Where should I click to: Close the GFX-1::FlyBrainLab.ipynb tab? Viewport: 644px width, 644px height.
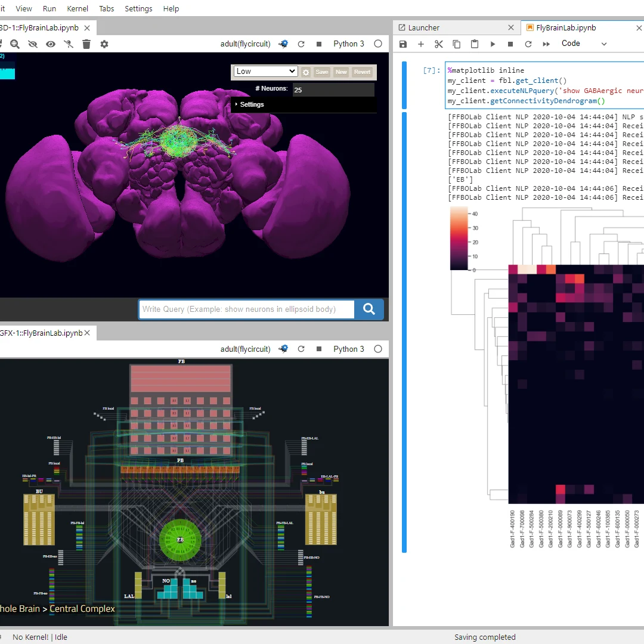tap(87, 333)
